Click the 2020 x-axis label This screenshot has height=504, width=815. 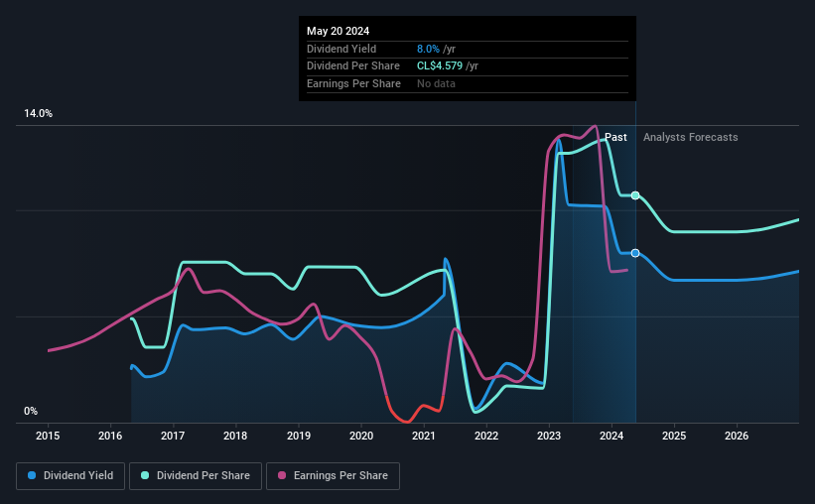click(x=361, y=436)
